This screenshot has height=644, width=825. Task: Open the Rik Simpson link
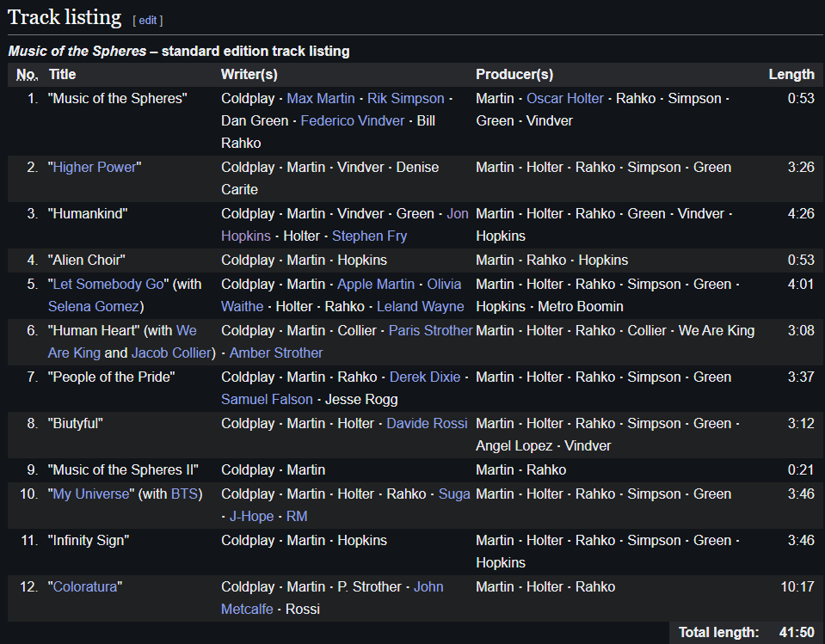coord(406,98)
